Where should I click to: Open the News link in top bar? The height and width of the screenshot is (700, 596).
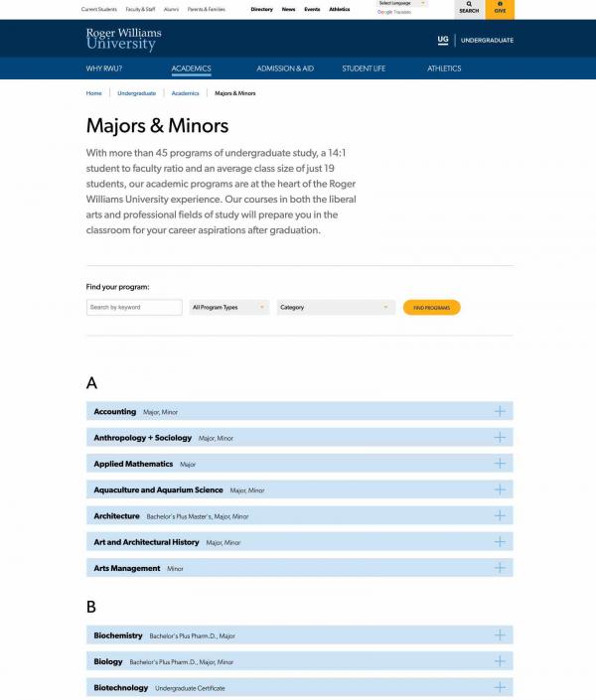289,9
